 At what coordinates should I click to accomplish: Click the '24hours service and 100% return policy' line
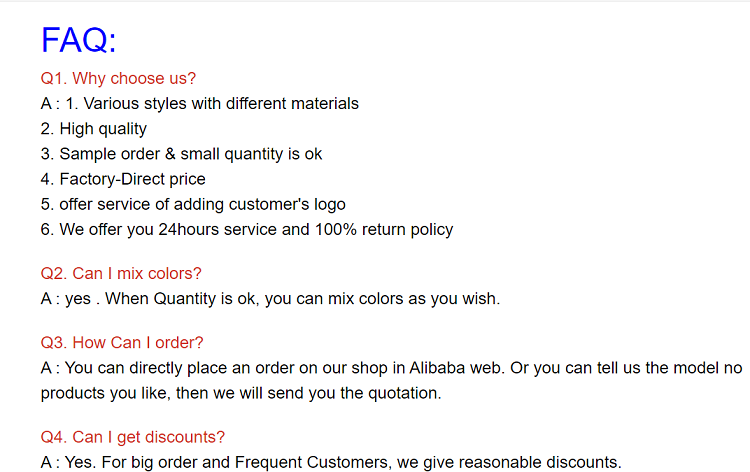tap(247, 230)
